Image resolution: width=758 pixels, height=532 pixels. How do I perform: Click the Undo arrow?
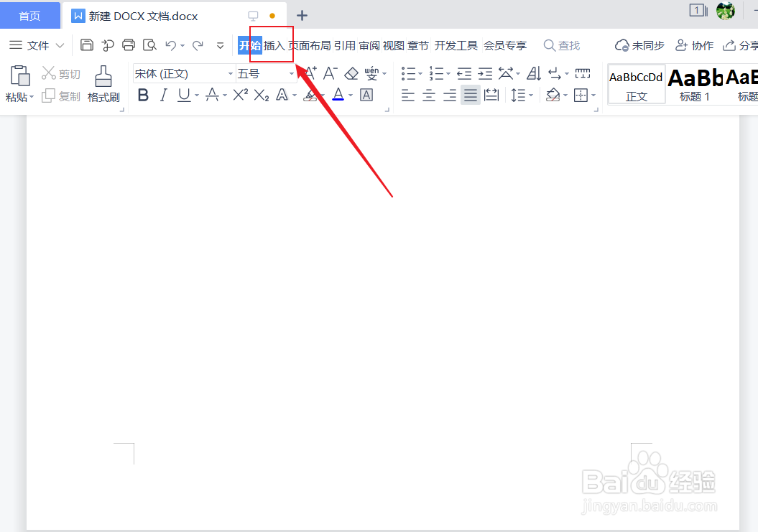tap(171, 45)
